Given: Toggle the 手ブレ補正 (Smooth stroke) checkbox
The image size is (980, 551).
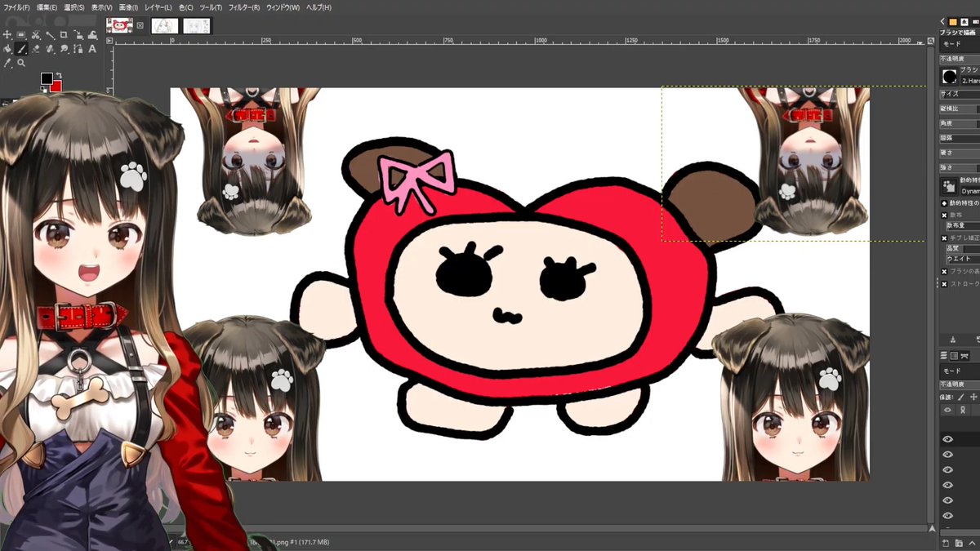Looking at the screenshot, I should tap(944, 238).
